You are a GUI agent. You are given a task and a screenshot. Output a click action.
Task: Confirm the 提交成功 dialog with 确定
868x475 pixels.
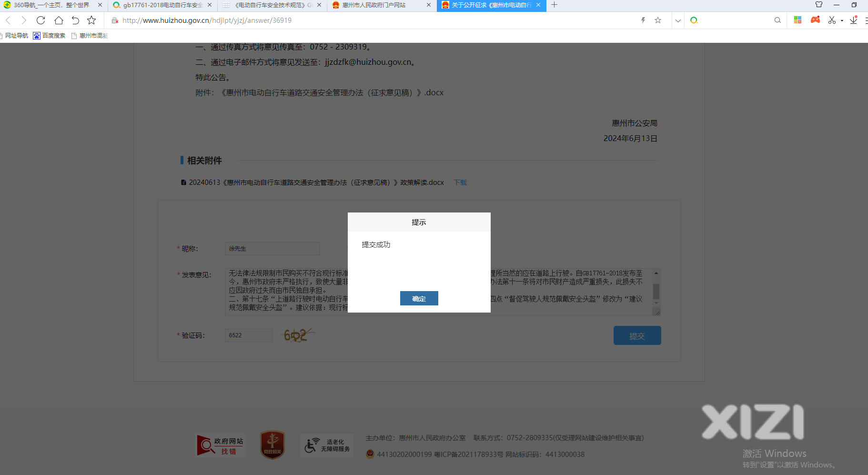point(419,298)
